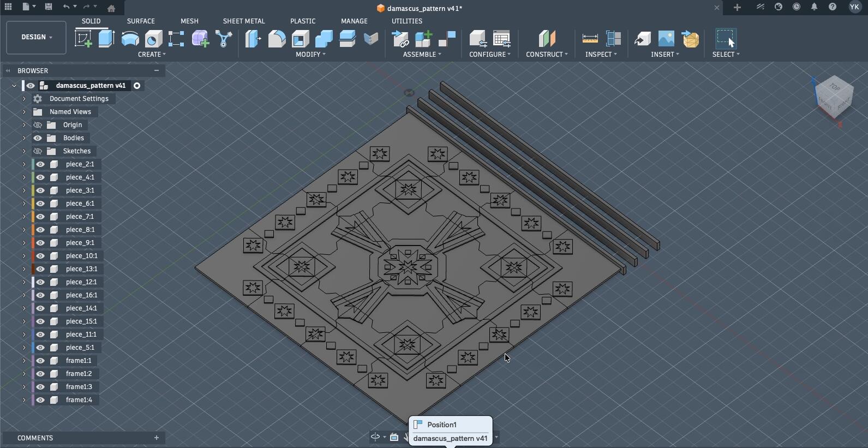The height and width of the screenshot is (448, 868).
Task: Select the Fillet tool icon
Action: click(x=277, y=39)
